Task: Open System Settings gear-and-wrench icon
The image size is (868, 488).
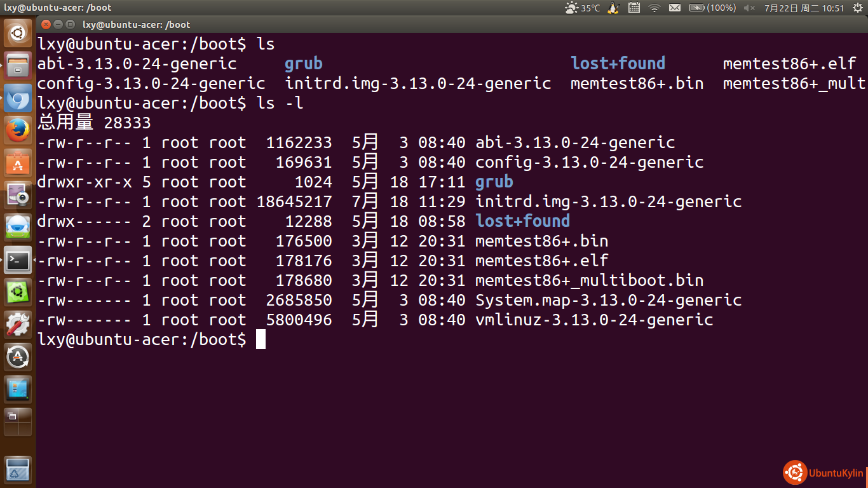Action: tap(18, 325)
